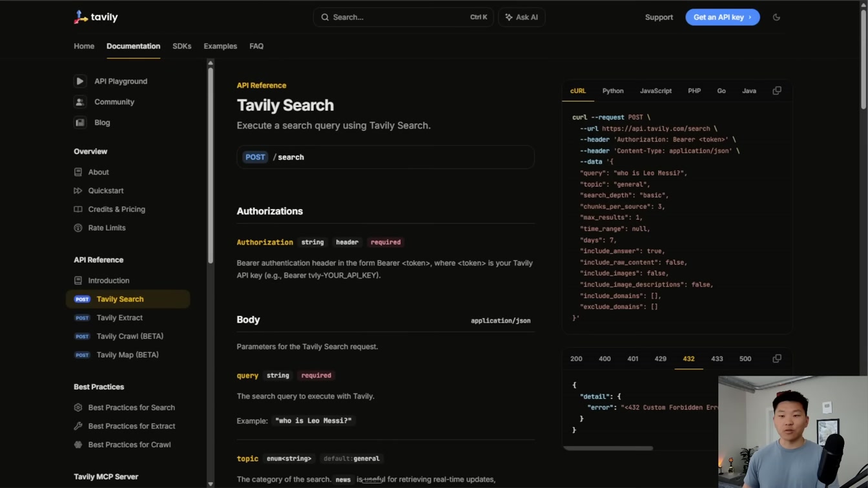Click Best Practices for Crawl icon
This screenshot has height=488, width=868.
[x=78, y=445]
